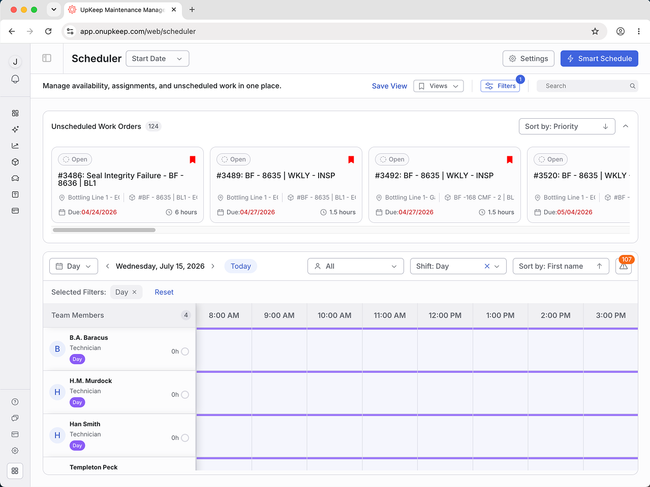Open the gear-shaped sidebar icon above apps grid
Image resolution: width=650 pixels, height=487 pixels.
click(15, 451)
